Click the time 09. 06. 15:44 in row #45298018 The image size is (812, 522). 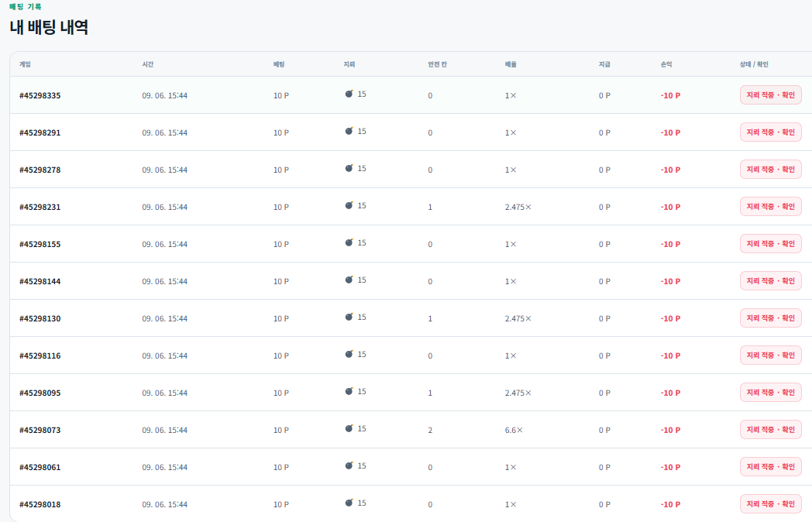tap(165, 505)
